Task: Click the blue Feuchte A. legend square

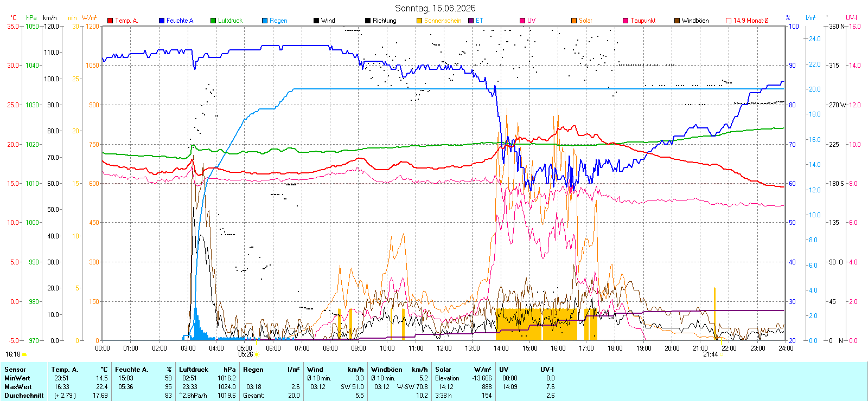Action: (162, 21)
